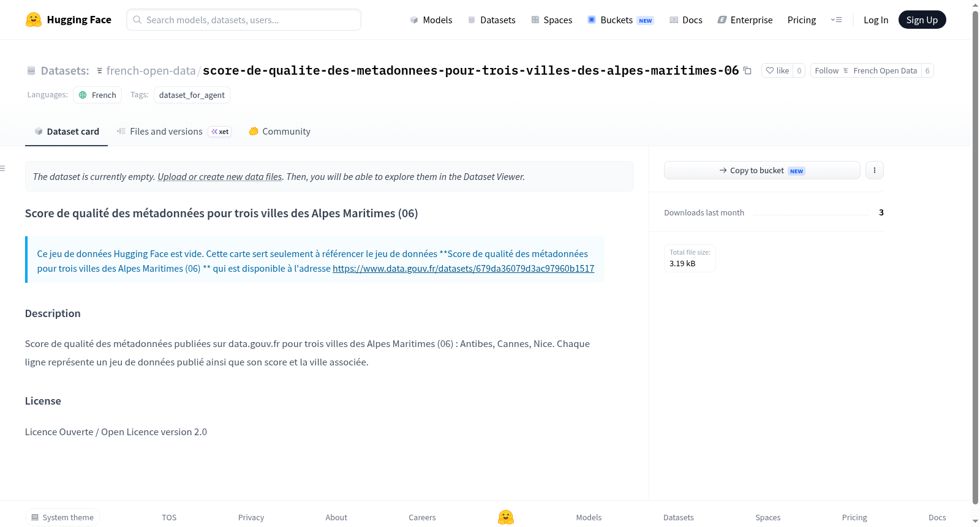Viewport: 980px width, 527px height.
Task: Click the footer Hugging Face emoji icon
Action: pyautogui.click(x=506, y=517)
